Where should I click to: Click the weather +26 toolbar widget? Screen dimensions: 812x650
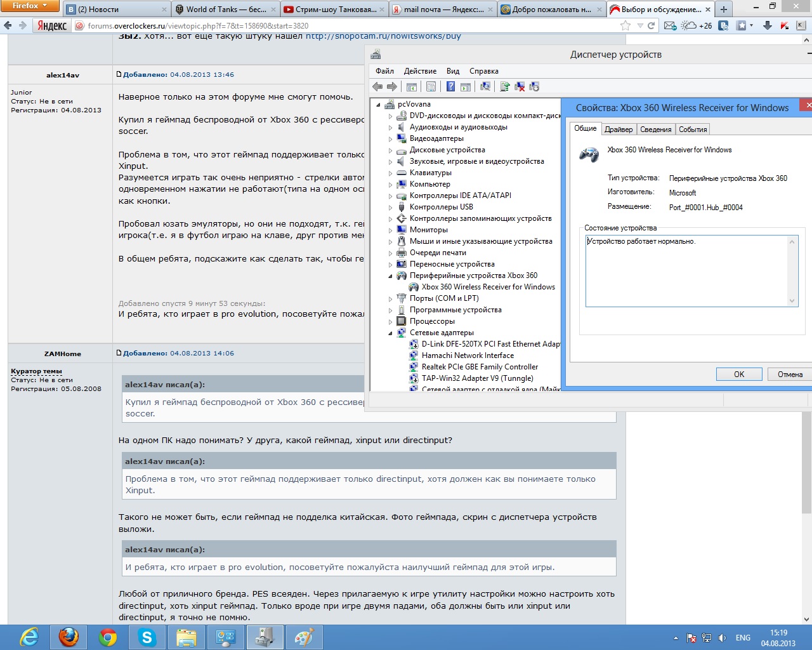click(x=696, y=25)
